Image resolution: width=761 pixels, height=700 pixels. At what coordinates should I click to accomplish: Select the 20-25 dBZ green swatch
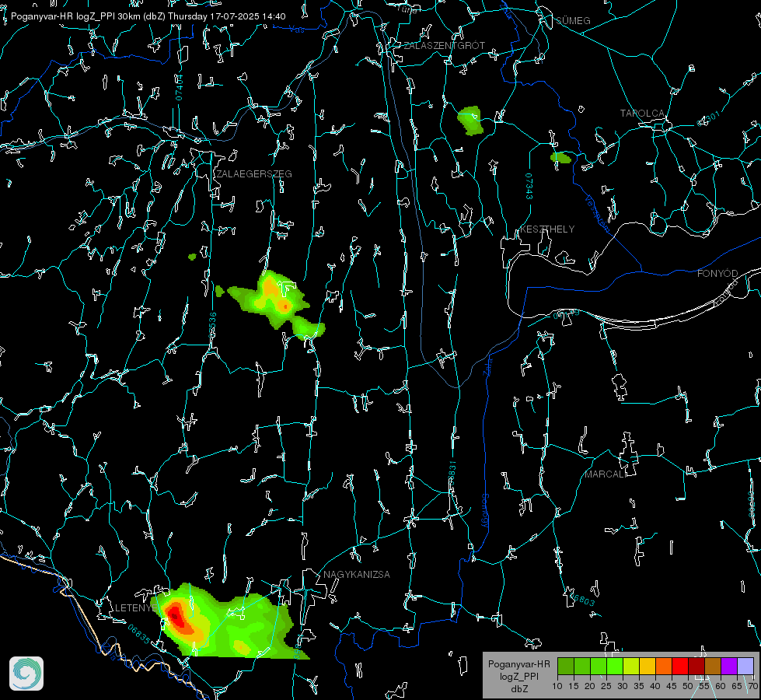(x=599, y=666)
